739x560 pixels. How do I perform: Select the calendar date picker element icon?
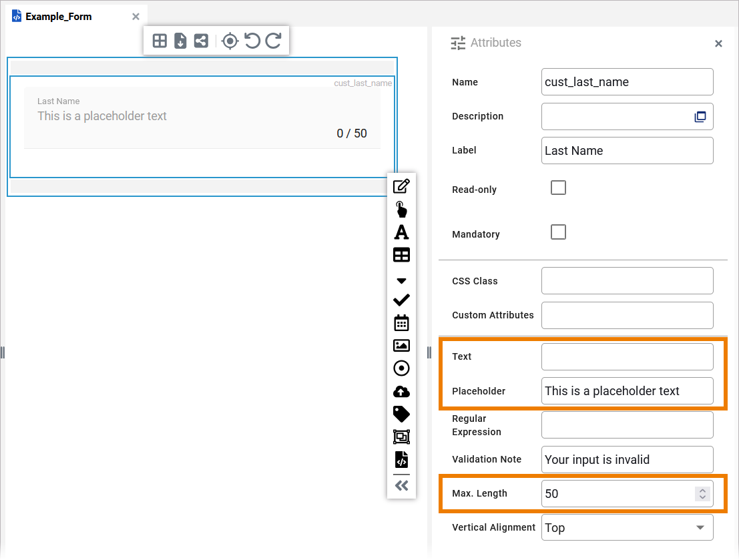(x=401, y=323)
